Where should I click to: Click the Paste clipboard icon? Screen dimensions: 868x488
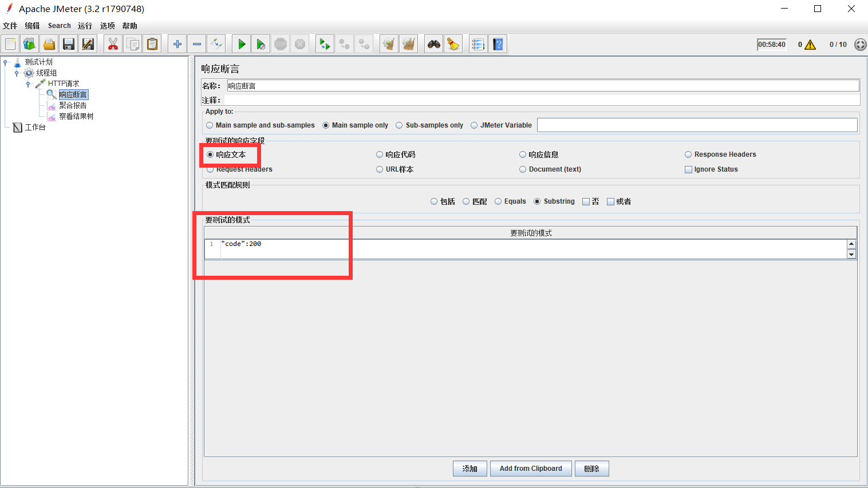(x=152, y=44)
